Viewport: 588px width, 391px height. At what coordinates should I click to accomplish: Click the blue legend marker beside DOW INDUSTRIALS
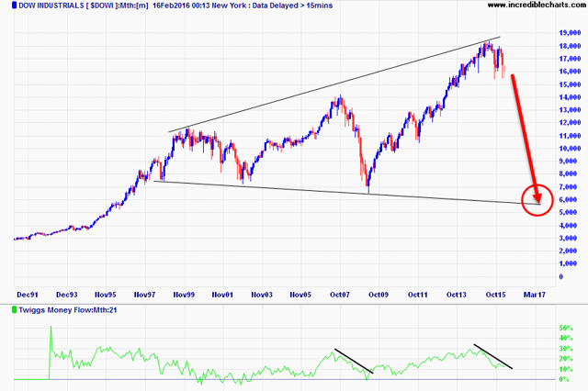(15, 6)
